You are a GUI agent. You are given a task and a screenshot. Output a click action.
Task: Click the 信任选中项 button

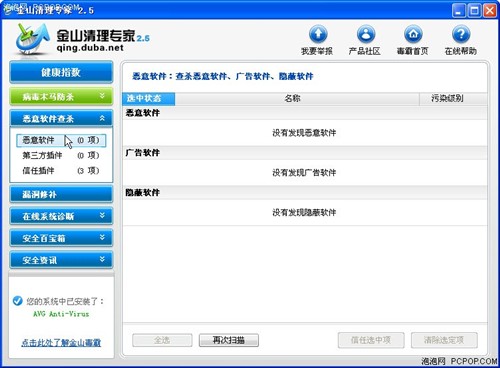371,340
